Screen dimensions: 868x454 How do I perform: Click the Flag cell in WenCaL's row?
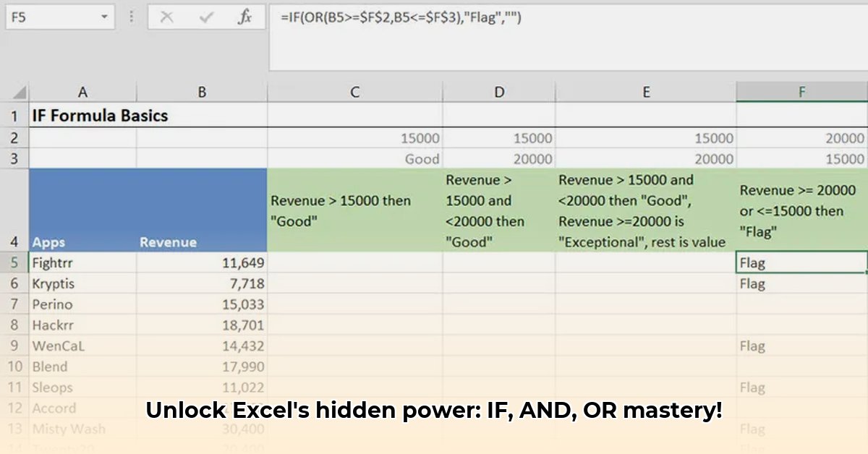coord(802,346)
